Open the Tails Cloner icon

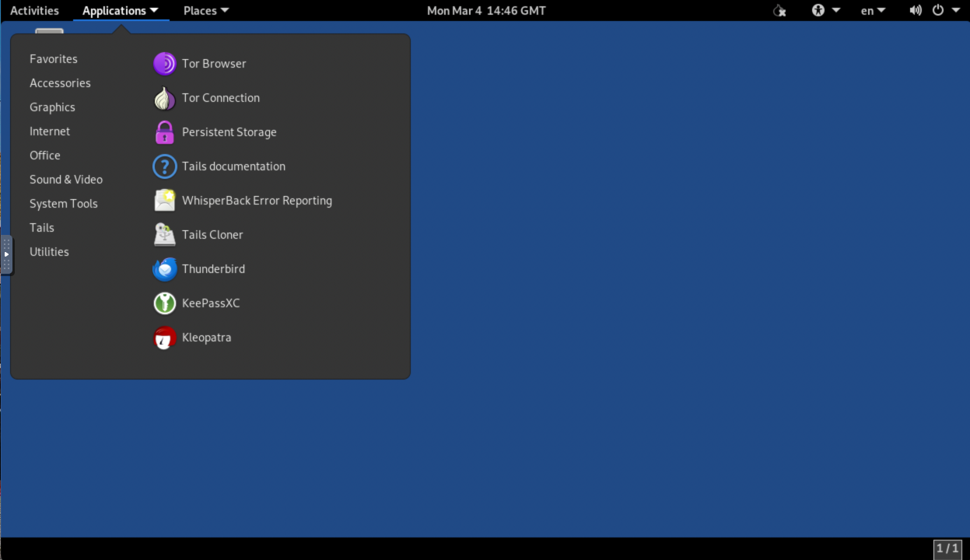coord(165,235)
